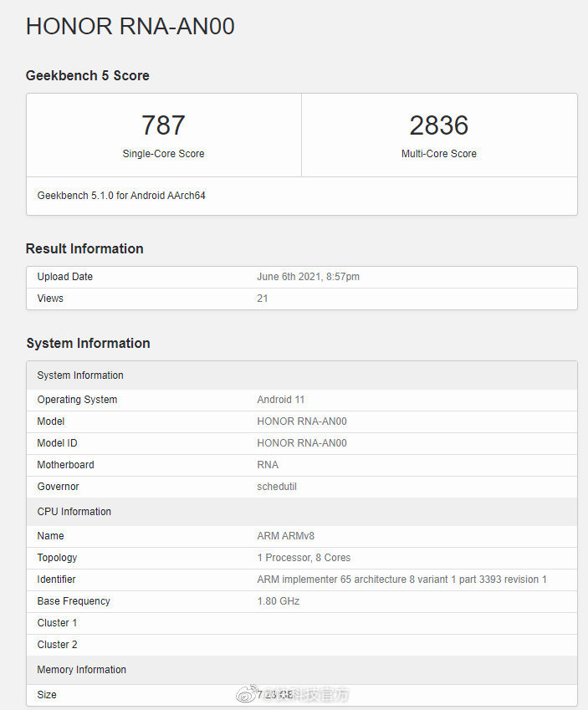This screenshot has width=588, height=710.
Task: Click the Governor label
Action: 58,487
